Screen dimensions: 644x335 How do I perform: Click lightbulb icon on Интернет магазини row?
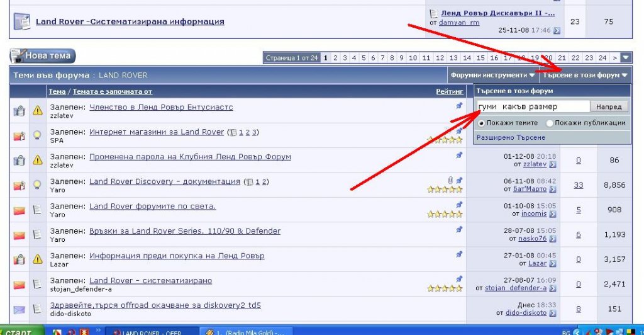point(37,135)
